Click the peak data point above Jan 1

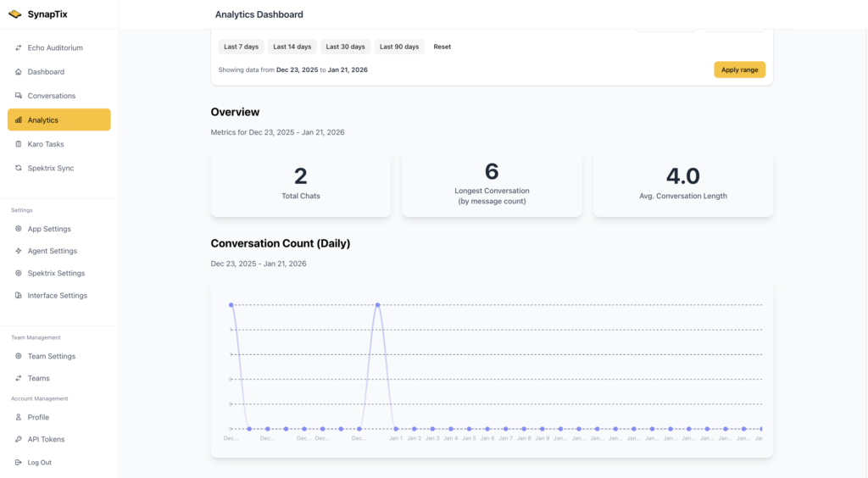coord(377,304)
